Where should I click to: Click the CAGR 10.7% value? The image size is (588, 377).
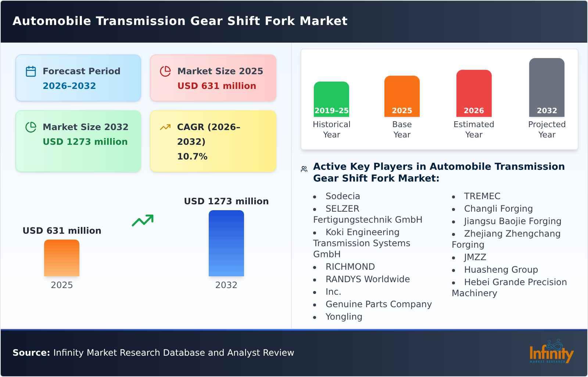191,156
